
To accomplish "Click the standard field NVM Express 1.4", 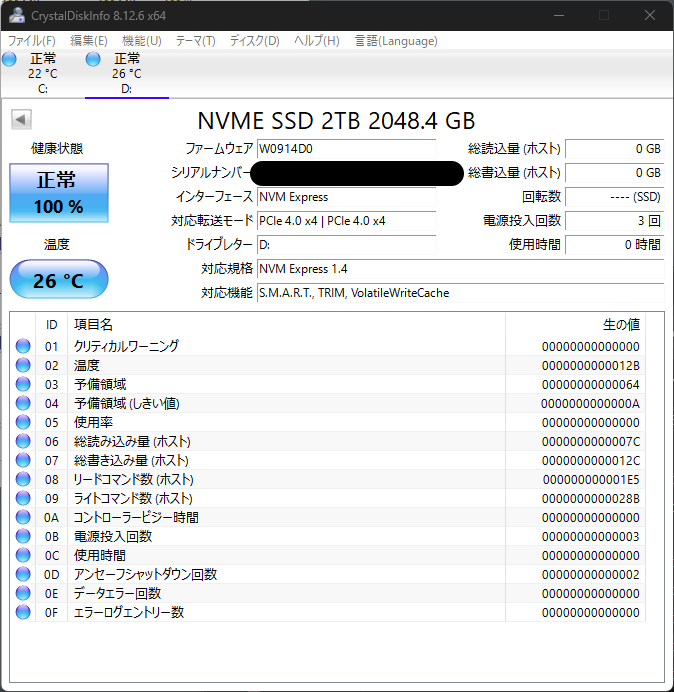I will click(460, 269).
